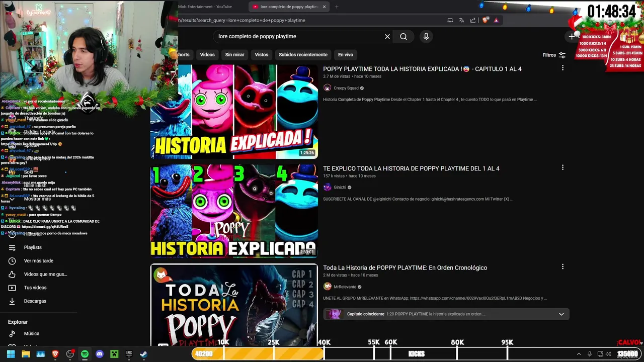Open more options for Ginichi video
This screenshot has height=362, width=644.
pyautogui.click(x=562, y=167)
